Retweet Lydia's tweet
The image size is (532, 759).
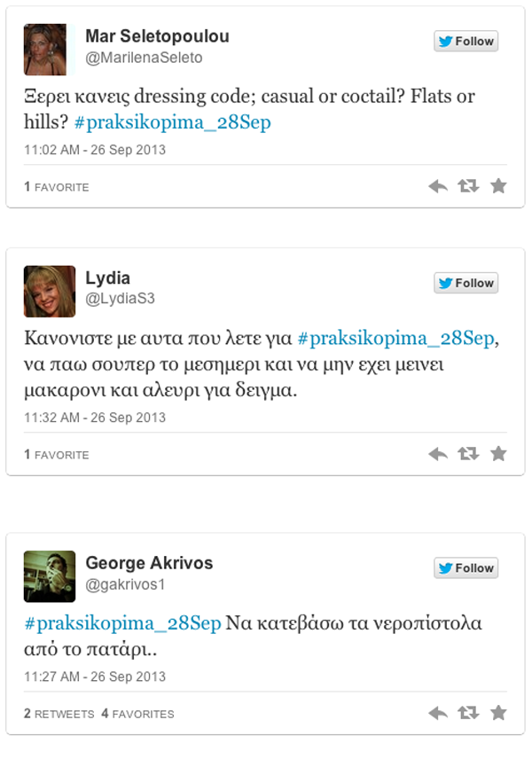(x=468, y=454)
